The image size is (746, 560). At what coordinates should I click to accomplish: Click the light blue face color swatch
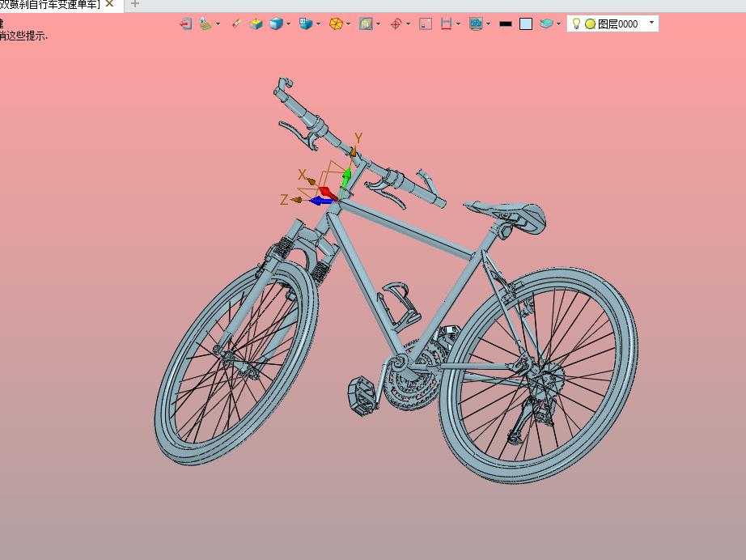click(x=526, y=23)
